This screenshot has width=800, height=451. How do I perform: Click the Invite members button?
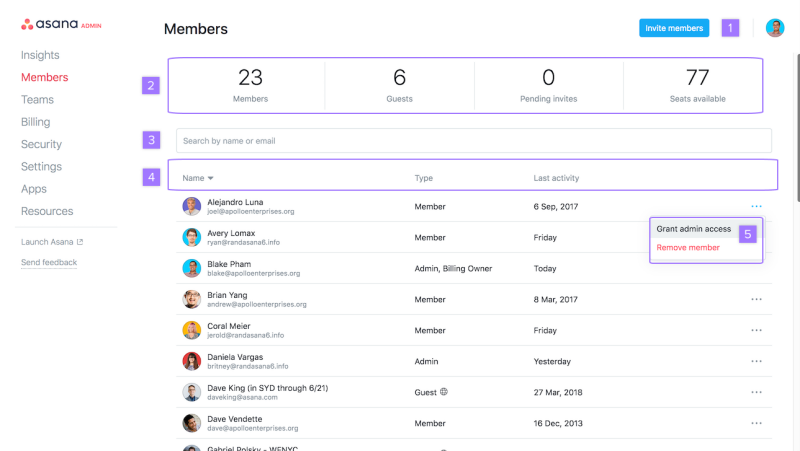click(674, 28)
